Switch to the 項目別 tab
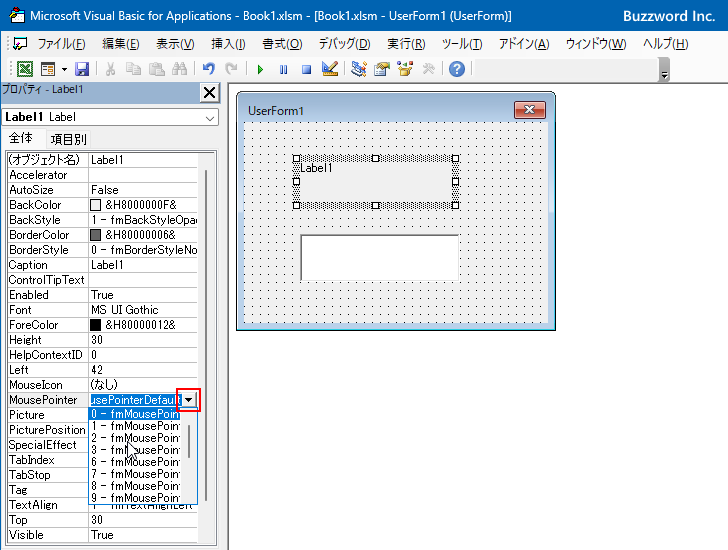This screenshot has width=728, height=550. coord(69,139)
